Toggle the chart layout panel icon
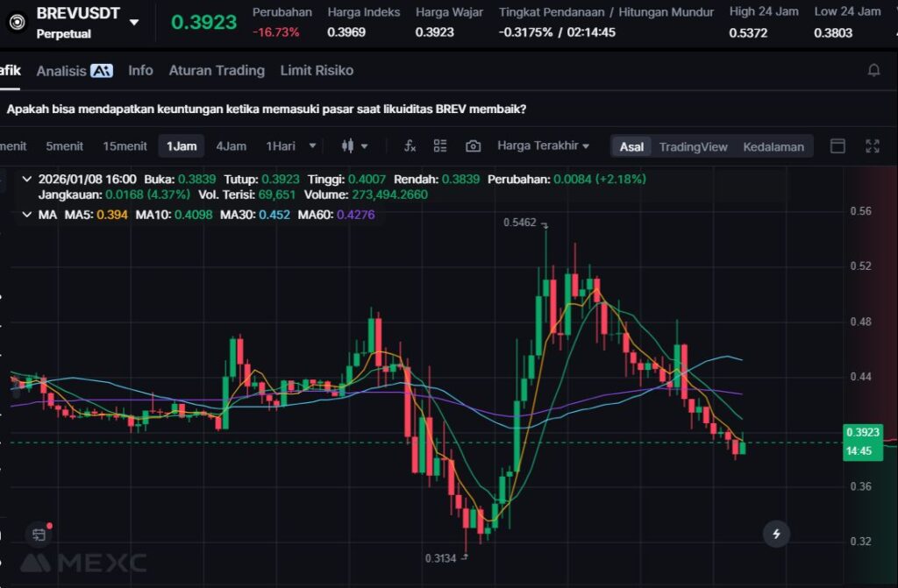The height and width of the screenshot is (588, 898). point(837,146)
